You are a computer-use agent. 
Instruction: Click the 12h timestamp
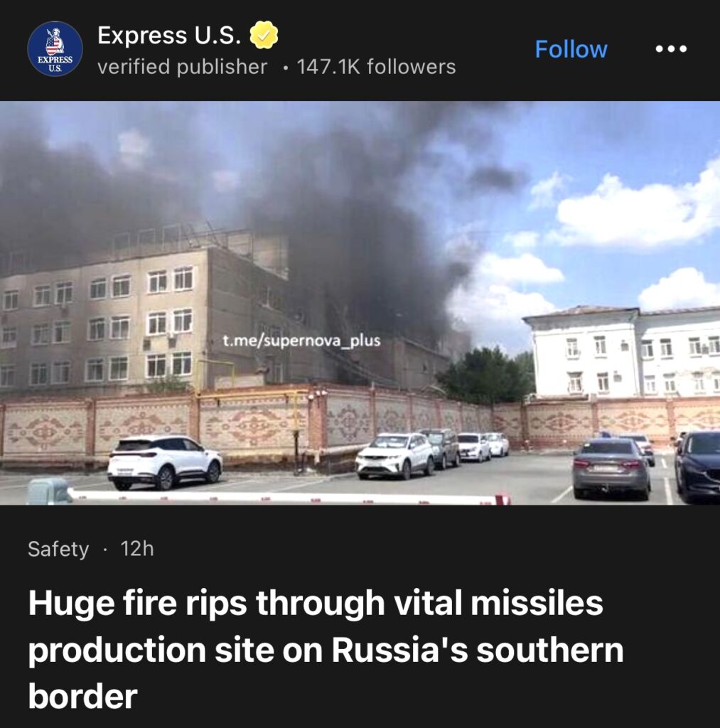tap(137, 549)
